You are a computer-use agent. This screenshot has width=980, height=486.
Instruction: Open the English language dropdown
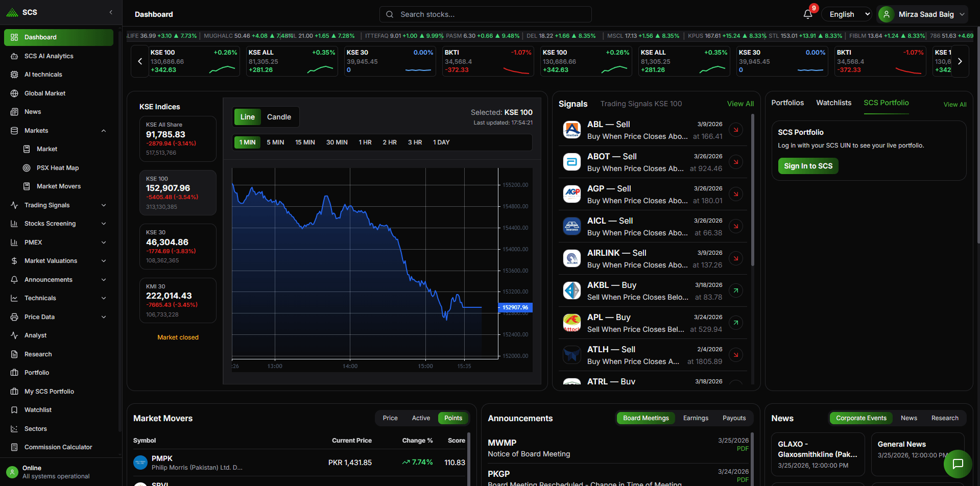click(847, 14)
